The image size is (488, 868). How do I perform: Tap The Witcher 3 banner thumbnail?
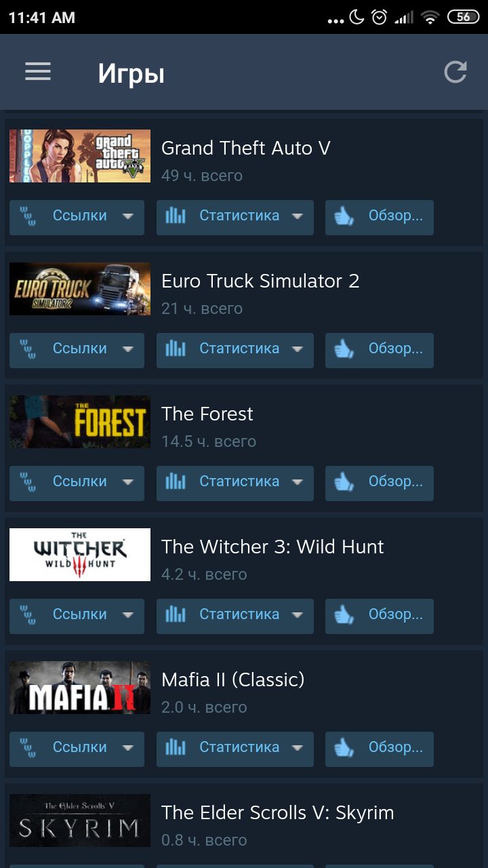click(80, 555)
